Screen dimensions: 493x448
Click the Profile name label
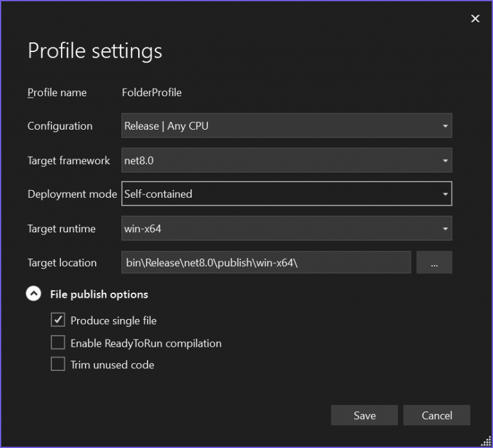click(x=56, y=92)
